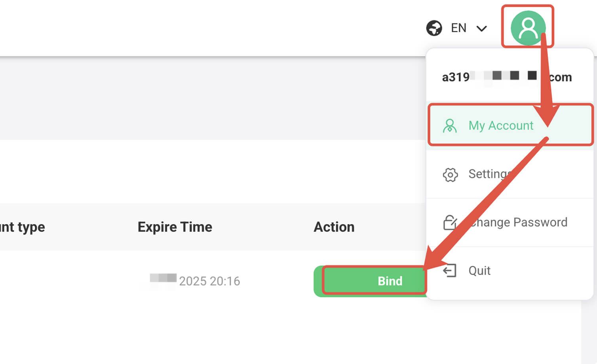597x364 pixels.
Task: Click the gear icon next to Settings
Action: (x=450, y=174)
